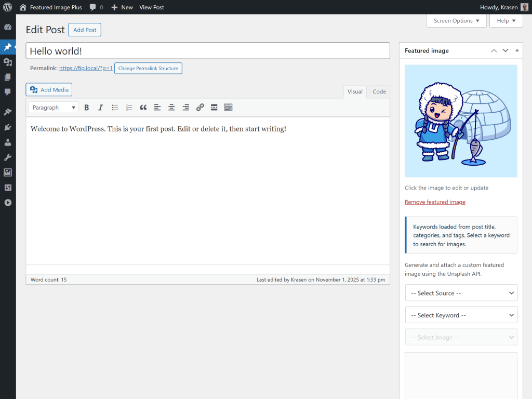Screen dimensions: 532x399
Task: Center align the paragraph text
Action: [x=171, y=108]
